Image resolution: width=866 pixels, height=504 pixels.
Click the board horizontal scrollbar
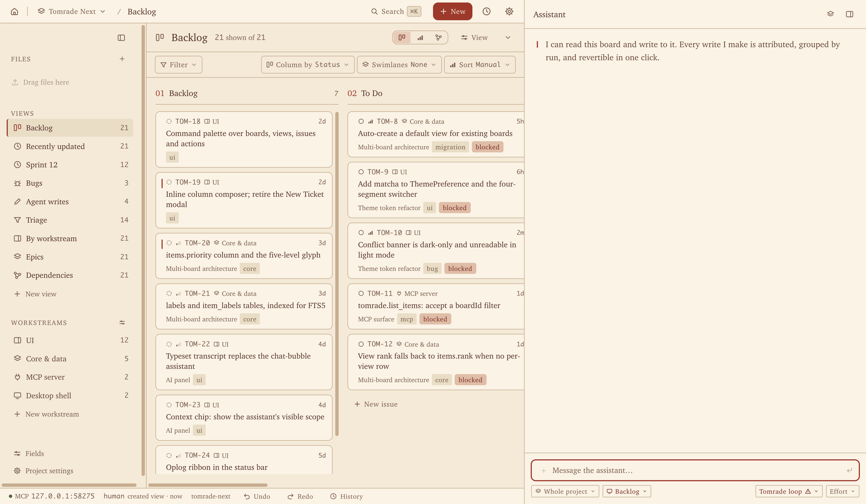pos(208,485)
